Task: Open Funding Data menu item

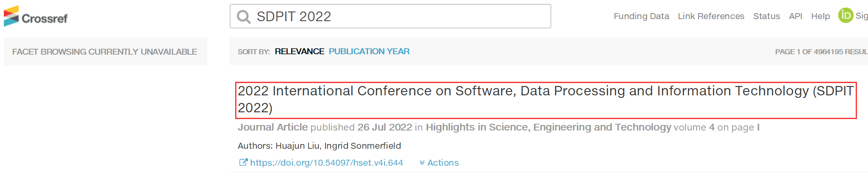Action: (641, 16)
